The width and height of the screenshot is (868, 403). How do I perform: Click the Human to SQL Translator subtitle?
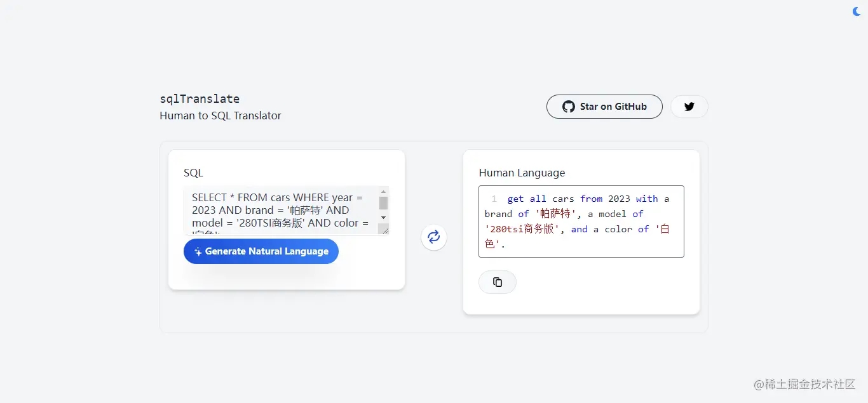coord(220,116)
